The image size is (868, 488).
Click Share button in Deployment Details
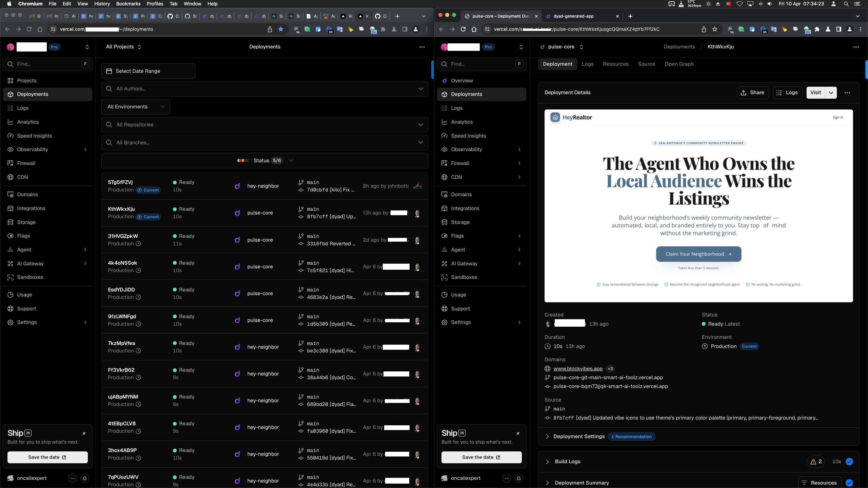pyautogui.click(x=752, y=93)
